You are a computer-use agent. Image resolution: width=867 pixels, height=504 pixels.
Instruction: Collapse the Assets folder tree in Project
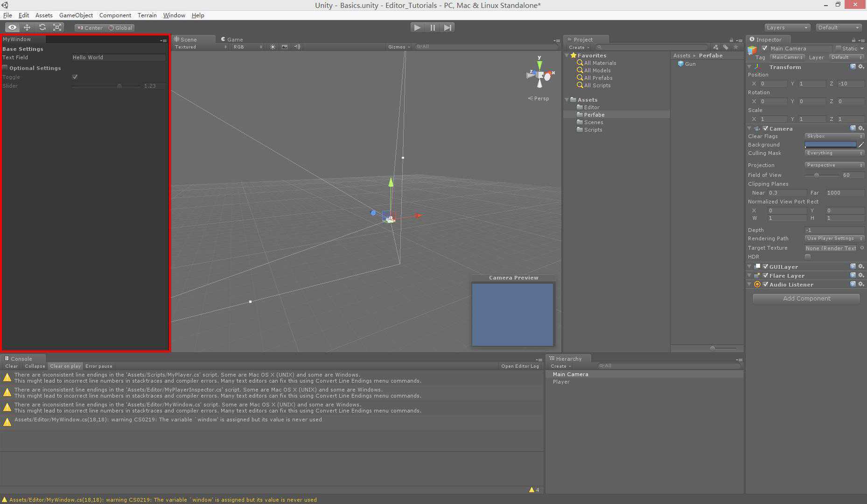567,99
